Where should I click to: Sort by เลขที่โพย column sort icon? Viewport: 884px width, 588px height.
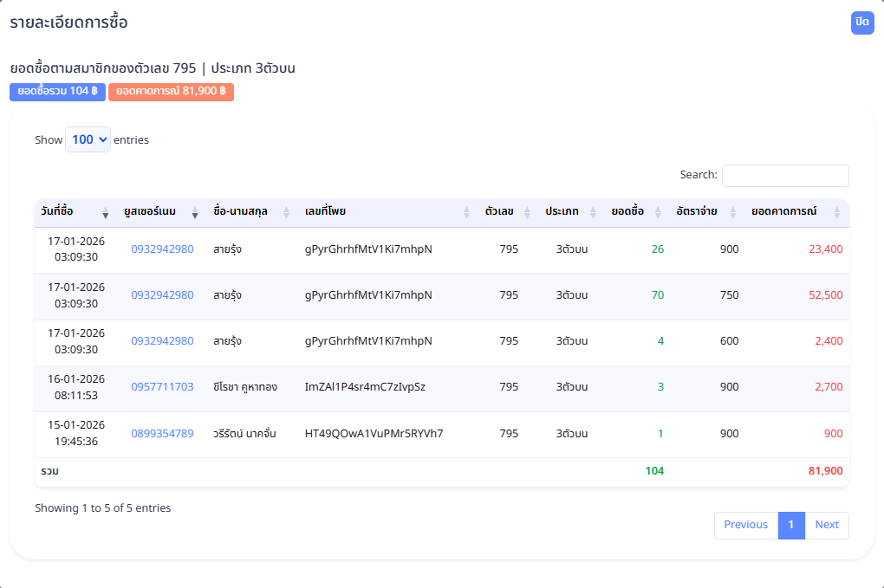click(467, 212)
